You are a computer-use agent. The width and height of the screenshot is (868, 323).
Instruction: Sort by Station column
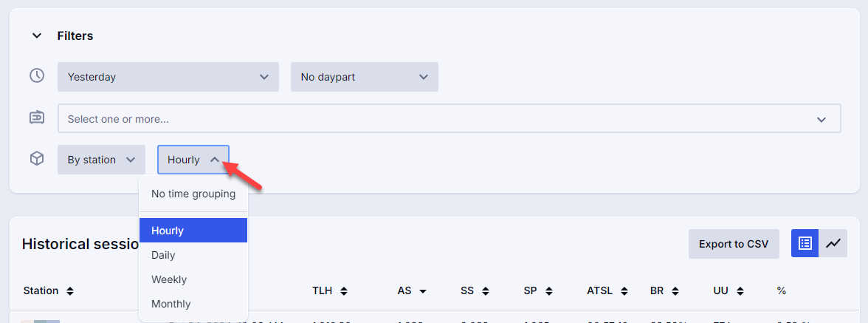pyautogui.click(x=49, y=291)
